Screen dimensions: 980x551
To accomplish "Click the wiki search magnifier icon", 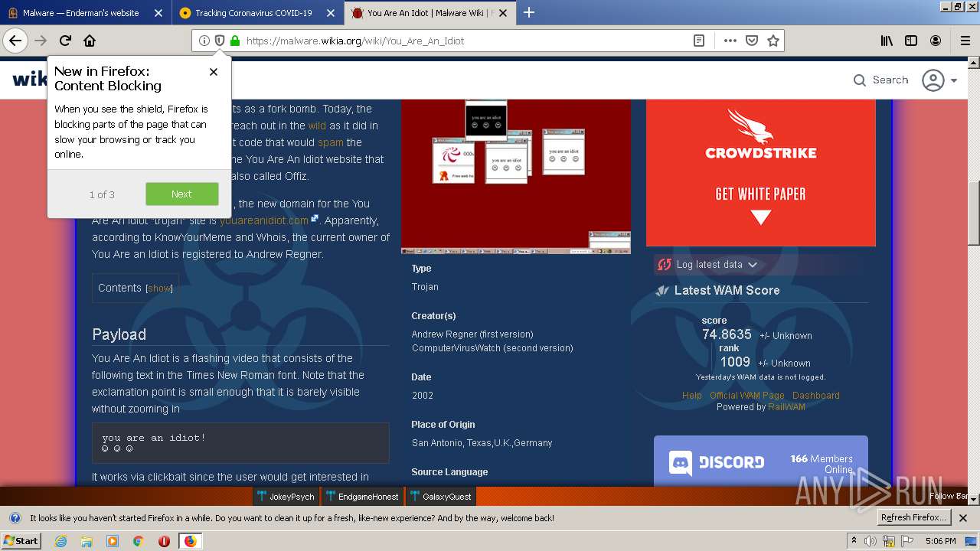I will (860, 80).
